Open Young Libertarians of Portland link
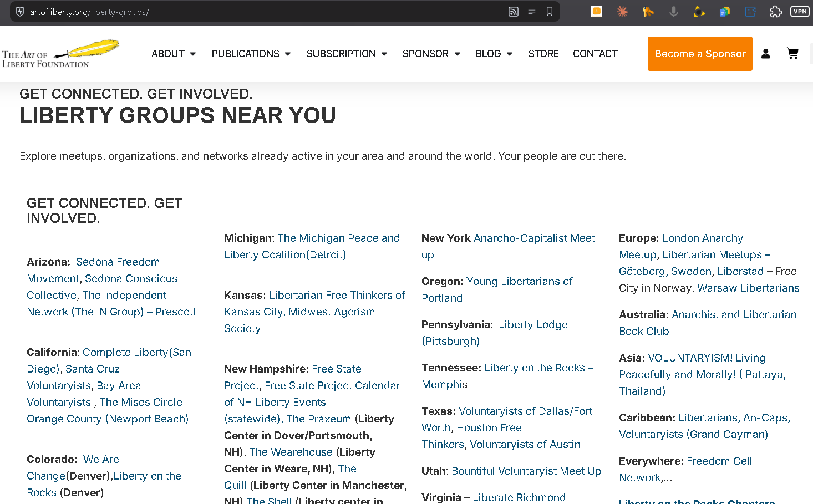Image resolution: width=813 pixels, height=504 pixels. point(497,289)
